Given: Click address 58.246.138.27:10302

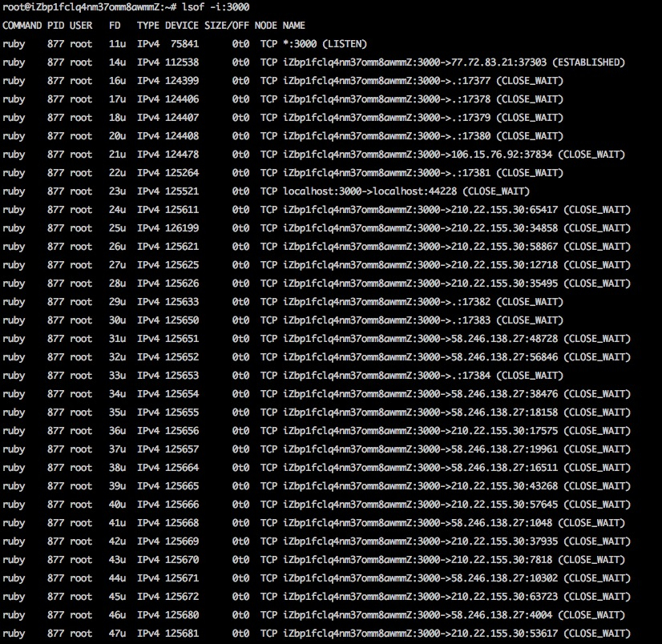Looking at the screenshot, I should pyautogui.click(x=505, y=578).
